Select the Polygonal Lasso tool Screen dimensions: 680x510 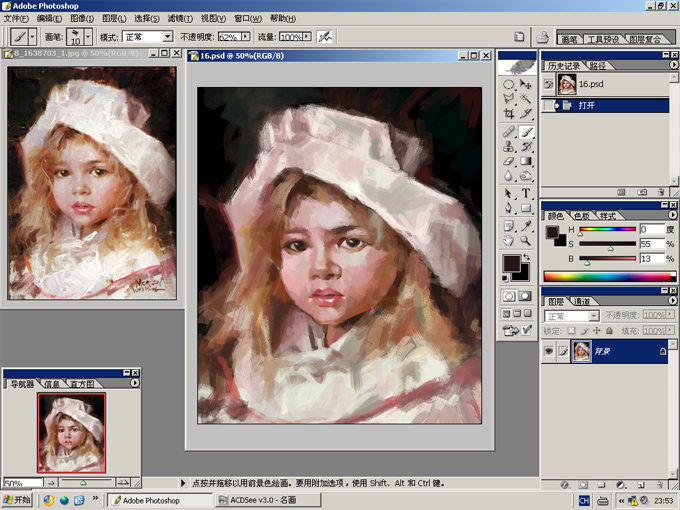click(x=509, y=99)
